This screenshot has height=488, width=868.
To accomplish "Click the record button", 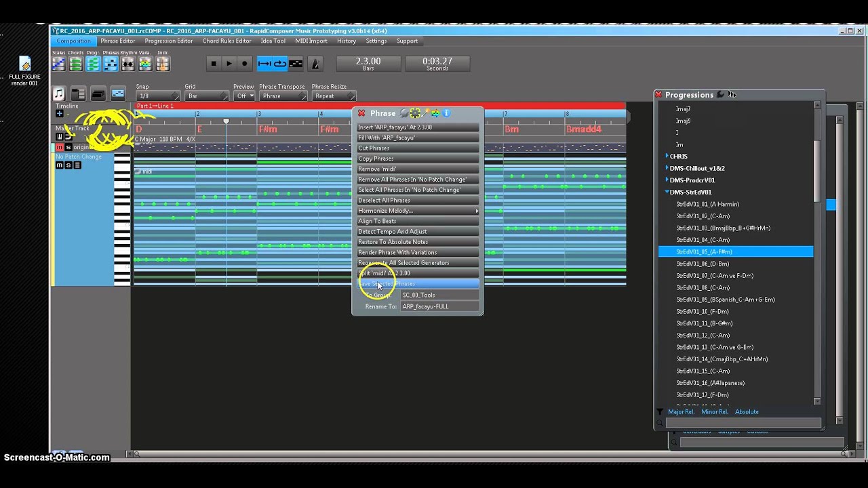I will point(245,64).
